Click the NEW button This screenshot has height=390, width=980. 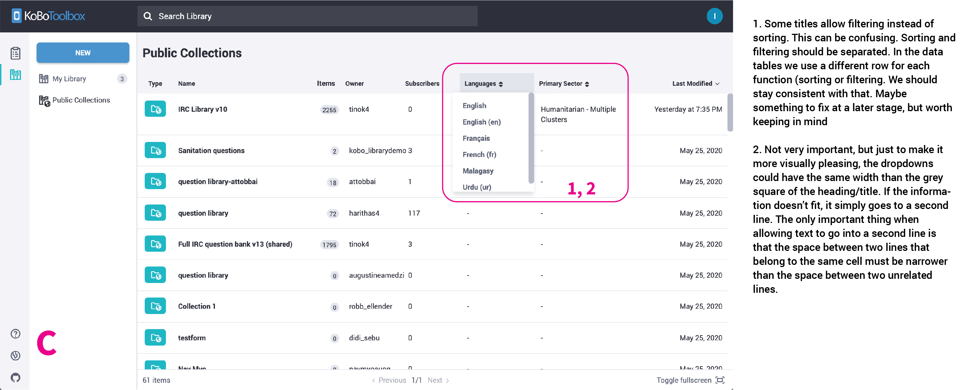(83, 53)
